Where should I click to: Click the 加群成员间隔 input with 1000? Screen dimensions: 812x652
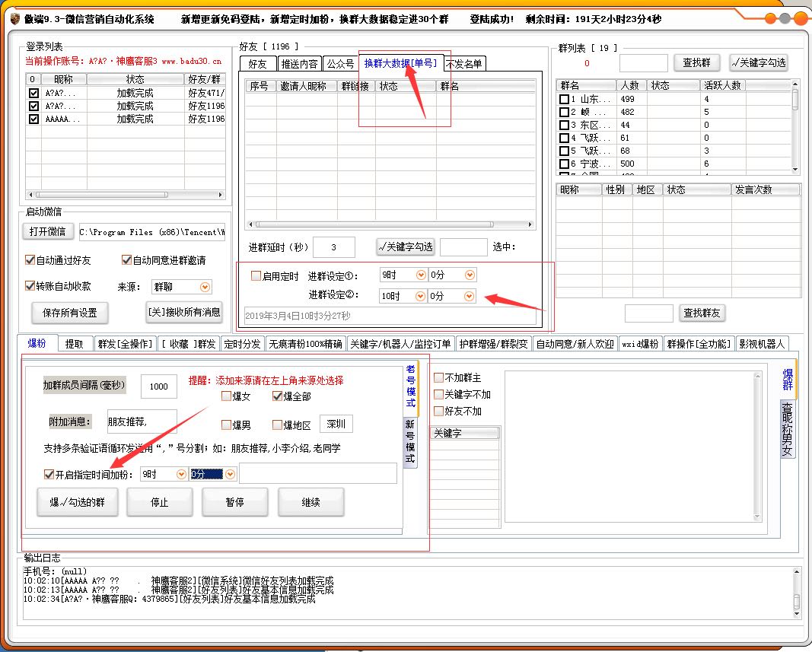tap(159, 386)
